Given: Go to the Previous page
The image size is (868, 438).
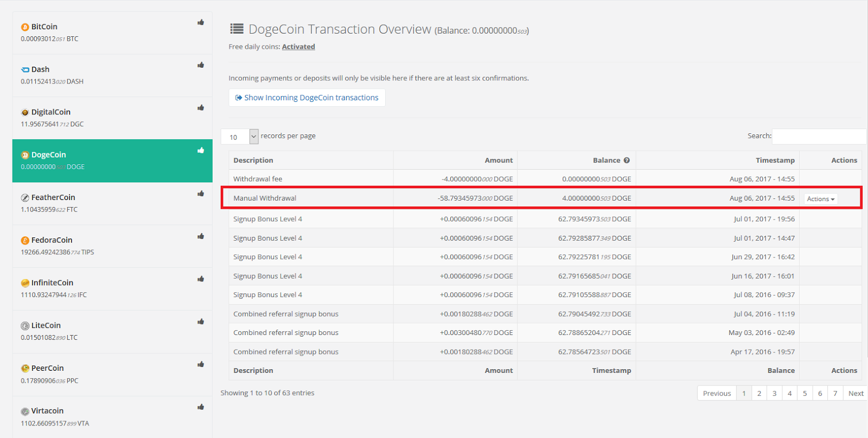Looking at the screenshot, I should coord(717,394).
